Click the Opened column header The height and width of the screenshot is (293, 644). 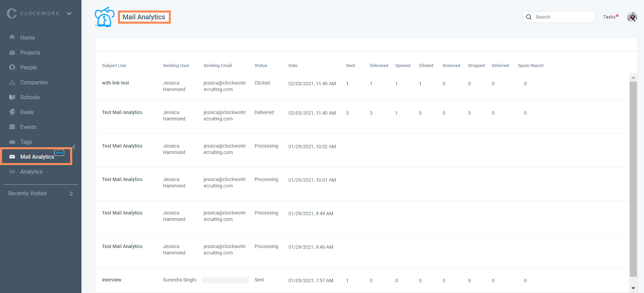403,66
